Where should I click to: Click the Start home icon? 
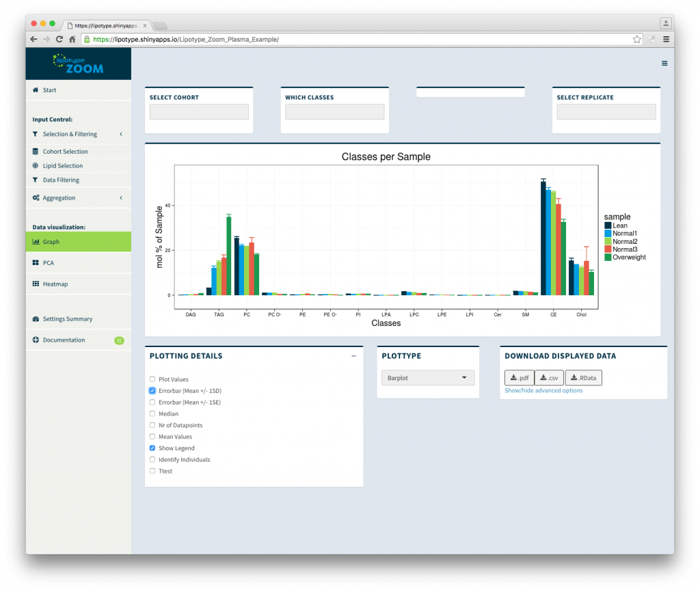tap(36, 90)
